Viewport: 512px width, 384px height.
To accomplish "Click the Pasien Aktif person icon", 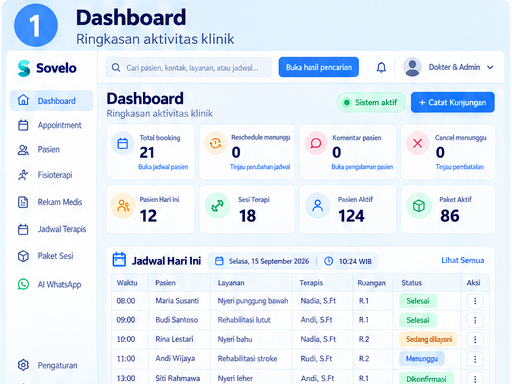I will pyautogui.click(x=318, y=206).
